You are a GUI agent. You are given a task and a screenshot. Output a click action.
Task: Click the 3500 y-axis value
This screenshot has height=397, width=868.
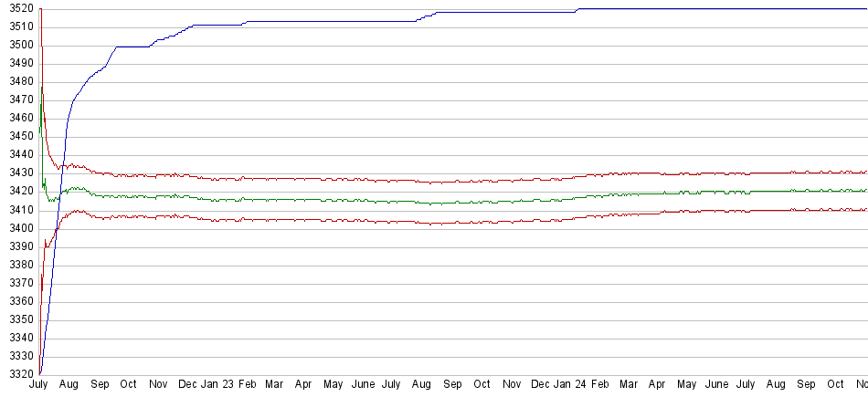click(x=18, y=46)
